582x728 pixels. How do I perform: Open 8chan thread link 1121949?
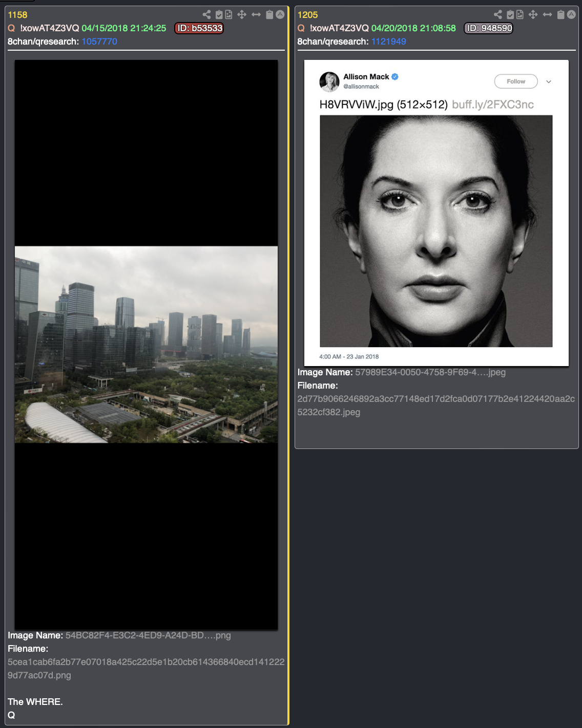389,41
